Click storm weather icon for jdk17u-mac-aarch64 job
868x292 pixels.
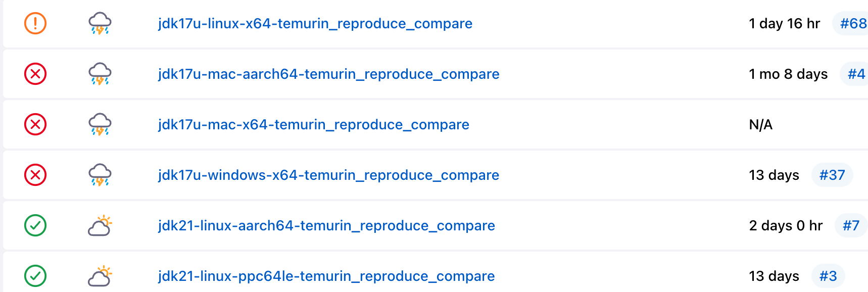(x=100, y=74)
